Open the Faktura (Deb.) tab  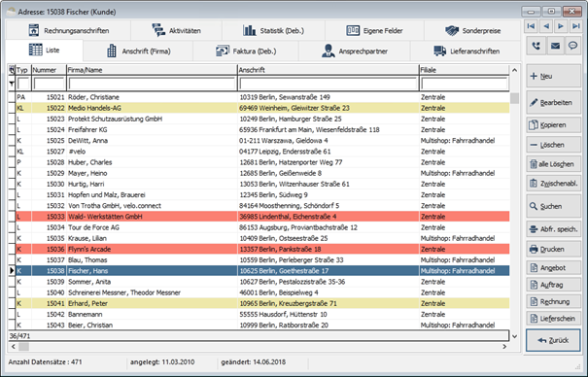pyautogui.click(x=246, y=51)
